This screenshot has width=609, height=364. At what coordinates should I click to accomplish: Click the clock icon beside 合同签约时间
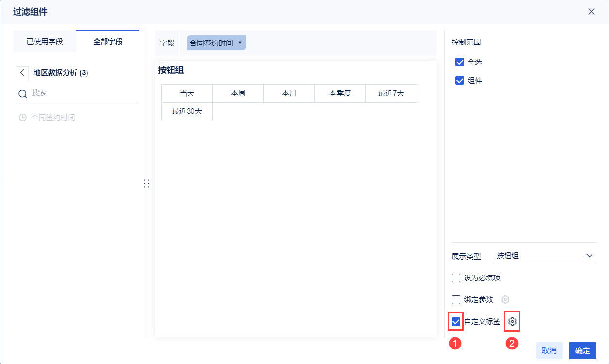pos(22,118)
